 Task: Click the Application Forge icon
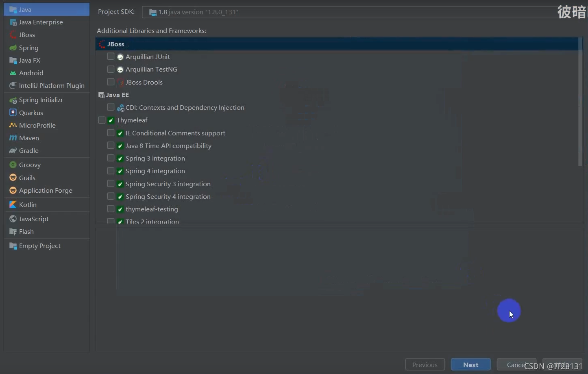coord(13,190)
